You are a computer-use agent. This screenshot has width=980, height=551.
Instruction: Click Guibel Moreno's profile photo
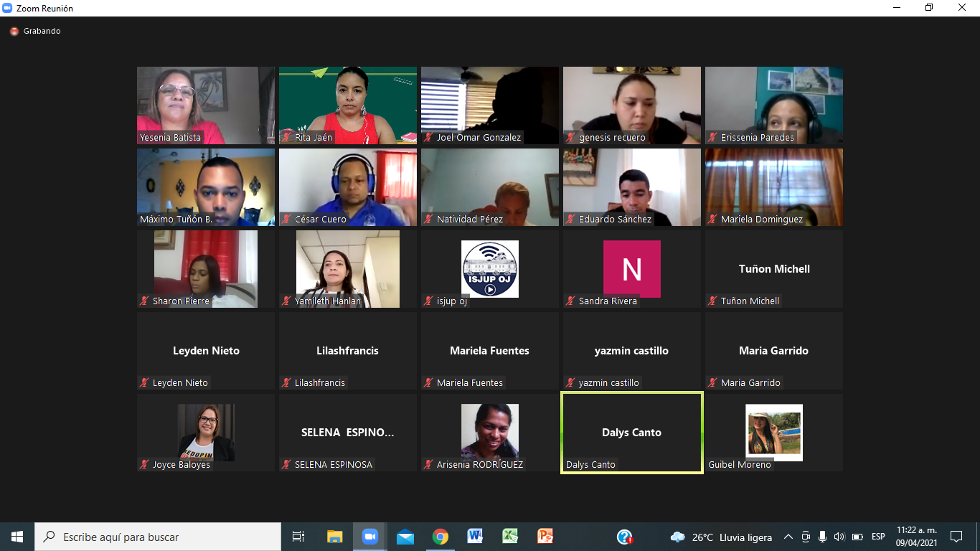point(774,433)
